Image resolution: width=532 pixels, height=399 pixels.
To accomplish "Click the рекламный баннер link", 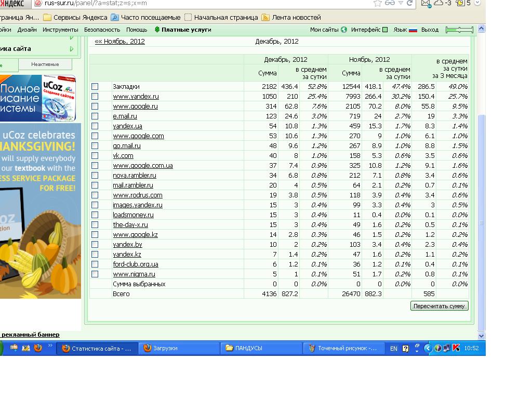I will pyautogui.click(x=30, y=335).
